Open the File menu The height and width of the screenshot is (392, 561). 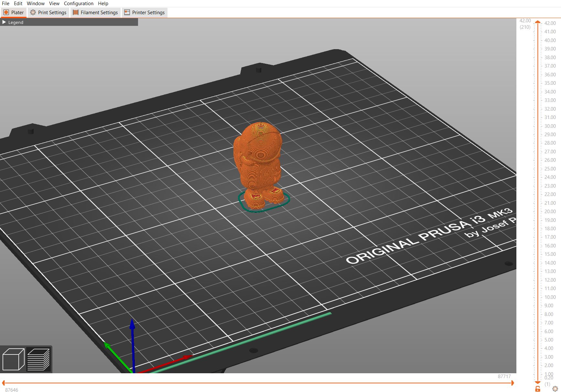tap(5, 3)
